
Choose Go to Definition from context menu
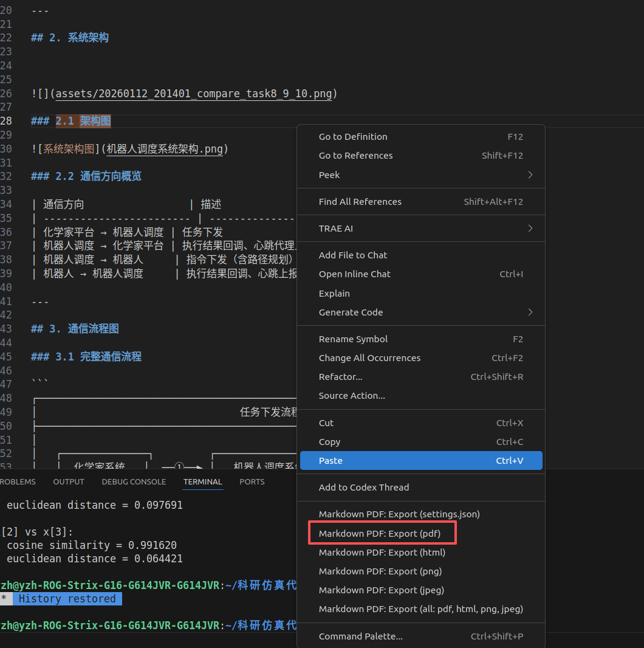[421, 137]
